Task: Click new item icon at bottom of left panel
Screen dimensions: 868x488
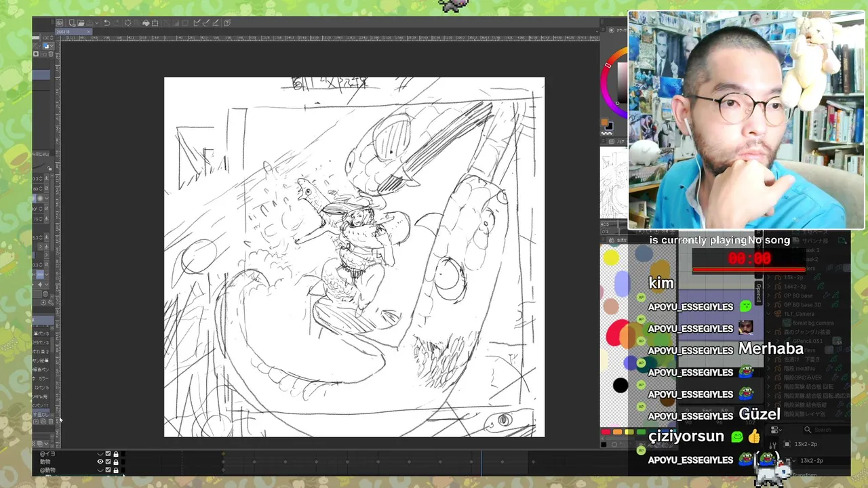Action: [x=36, y=422]
